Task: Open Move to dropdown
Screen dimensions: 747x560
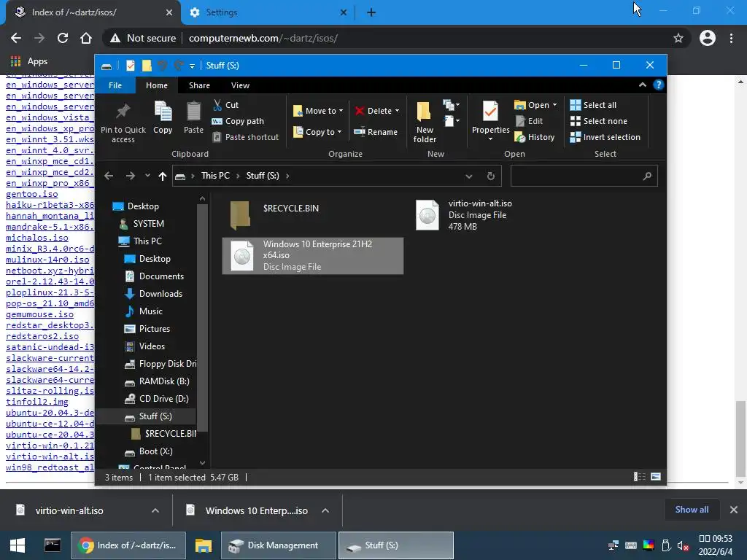Action: [x=318, y=111]
